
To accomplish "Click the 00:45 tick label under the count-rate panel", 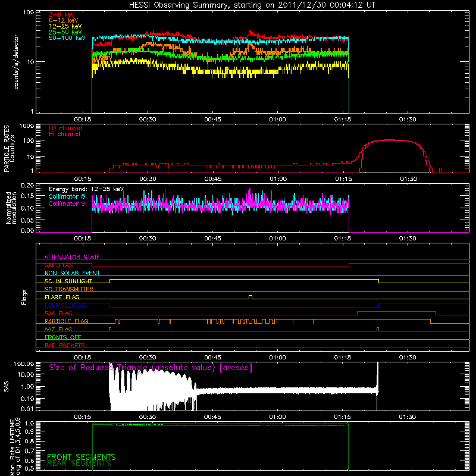I will (212, 120).
